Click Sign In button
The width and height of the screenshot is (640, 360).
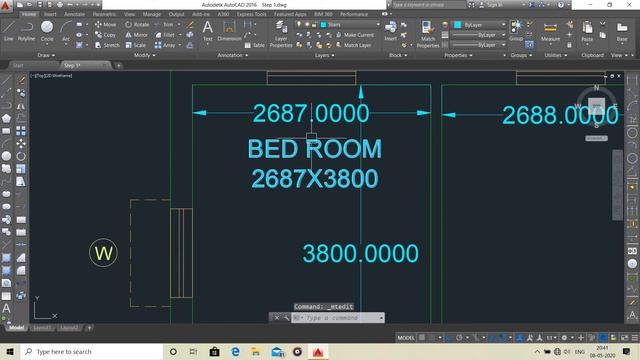click(491, 5)
